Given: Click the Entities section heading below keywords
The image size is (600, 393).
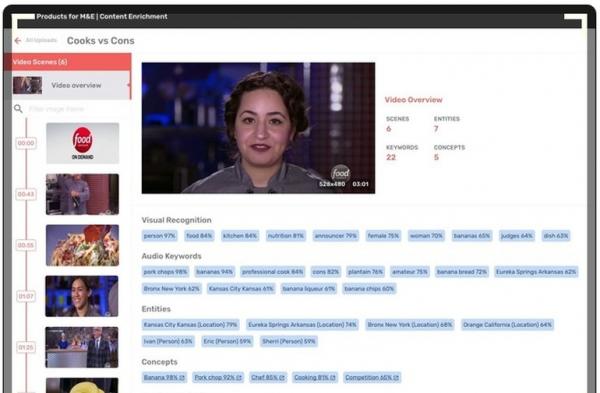Looking at the screenshot, I should pyautogui.click(x=156, y=309).
